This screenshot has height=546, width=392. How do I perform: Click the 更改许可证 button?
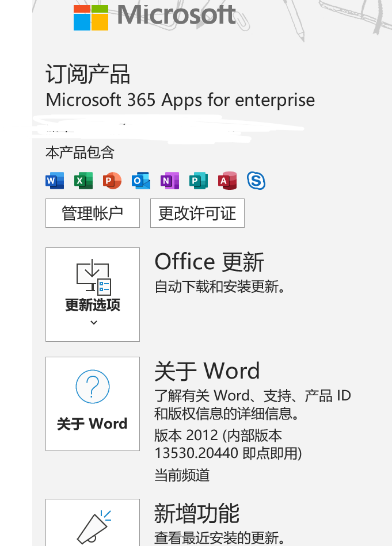(197, 213)
